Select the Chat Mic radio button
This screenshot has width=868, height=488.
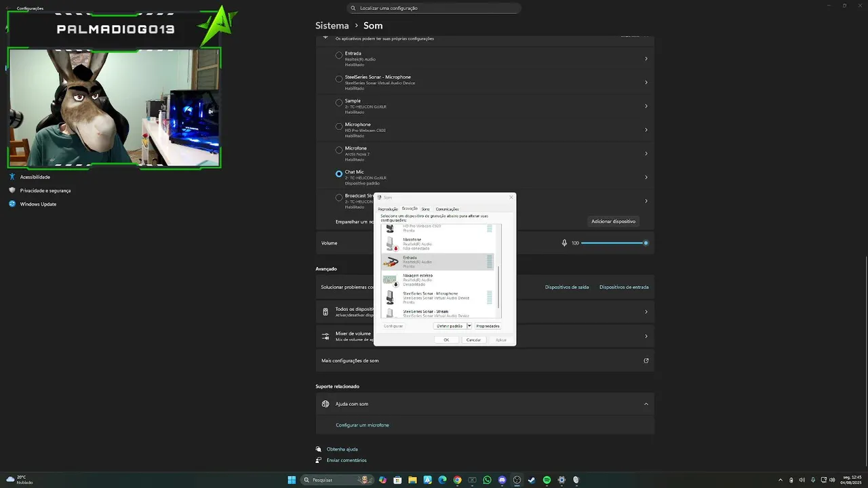(339, 174)
